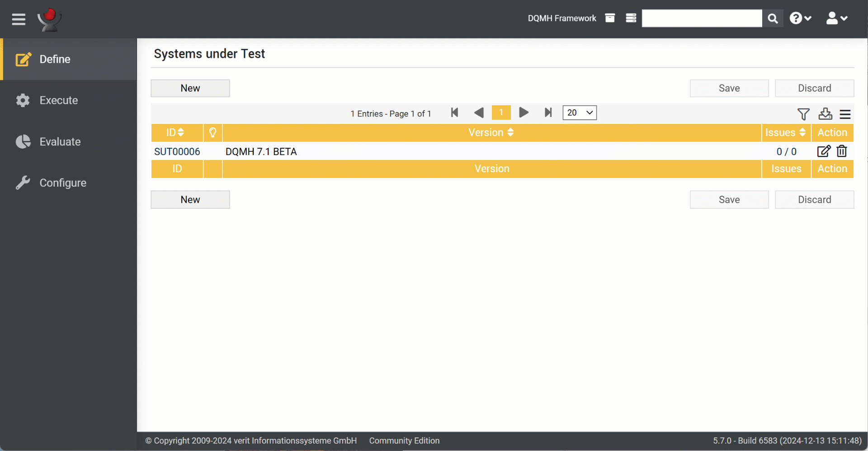868x451 pixels.
Task: Sort table by the ID column
Action: tap(175, 132)
